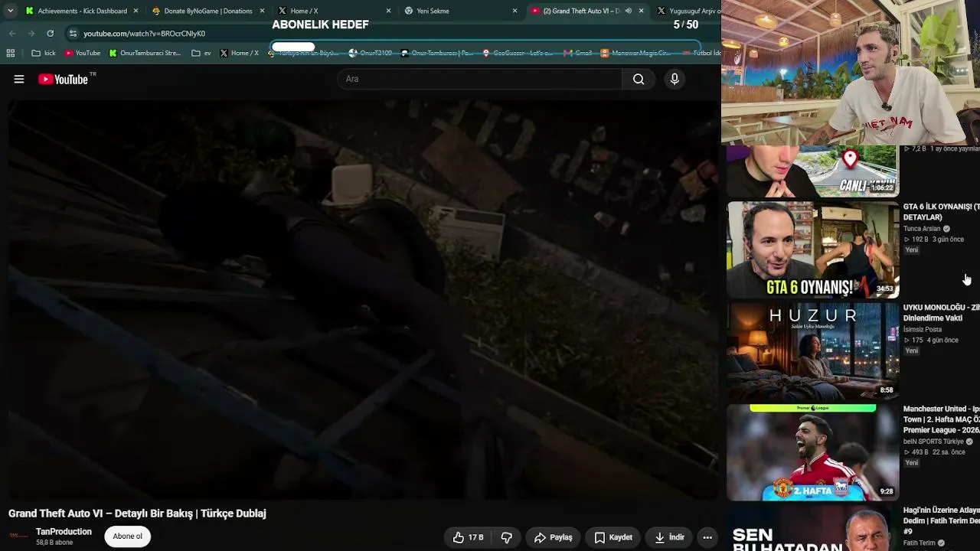The width and height of the screenshot is (980, 551).
Task: Open the Home / X bookmark
Action: tap(239, 53)
